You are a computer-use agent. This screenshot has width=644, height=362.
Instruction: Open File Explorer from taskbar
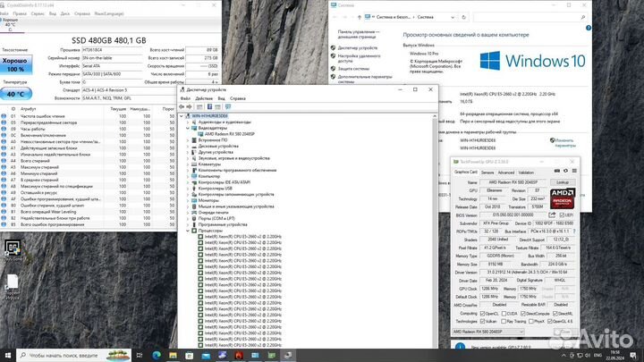pos(173,355)
